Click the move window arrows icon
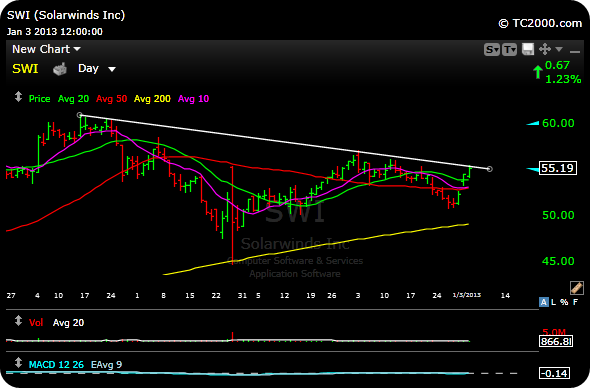 pyautogui.click(x=545, y=49)
